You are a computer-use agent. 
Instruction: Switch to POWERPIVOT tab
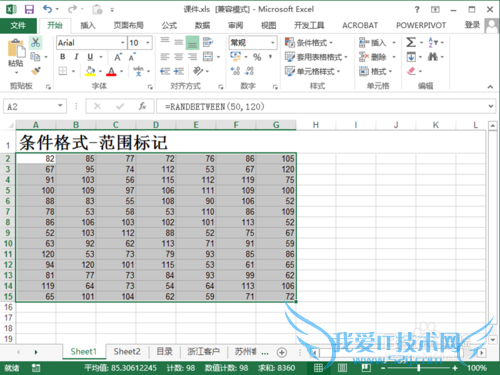(x=421, y=25)
